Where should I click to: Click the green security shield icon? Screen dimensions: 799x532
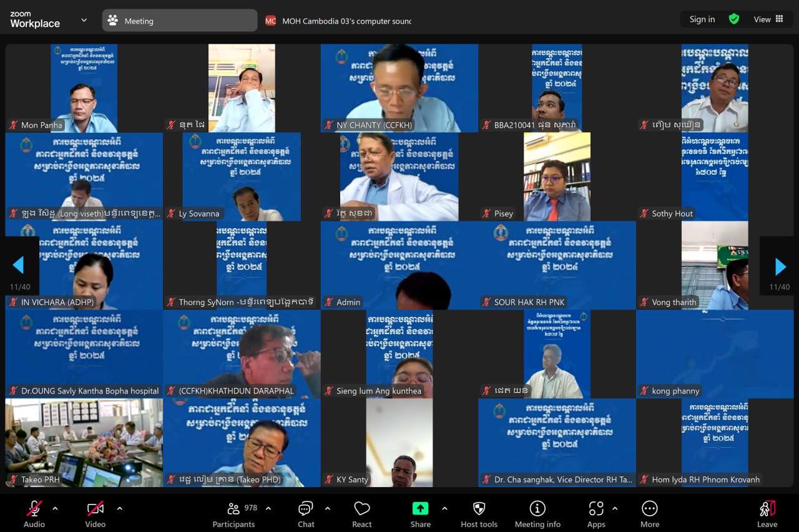coord(734,19)
